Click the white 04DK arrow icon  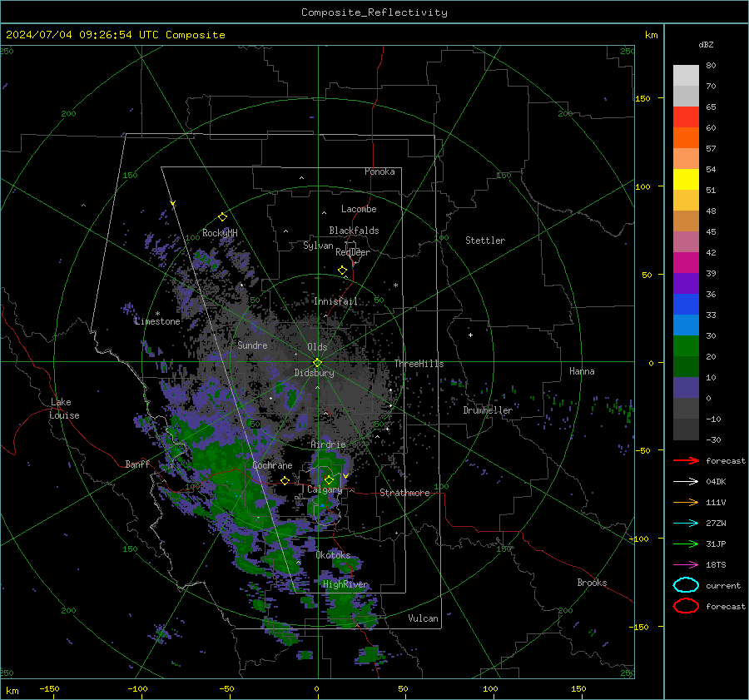[686, 482]
